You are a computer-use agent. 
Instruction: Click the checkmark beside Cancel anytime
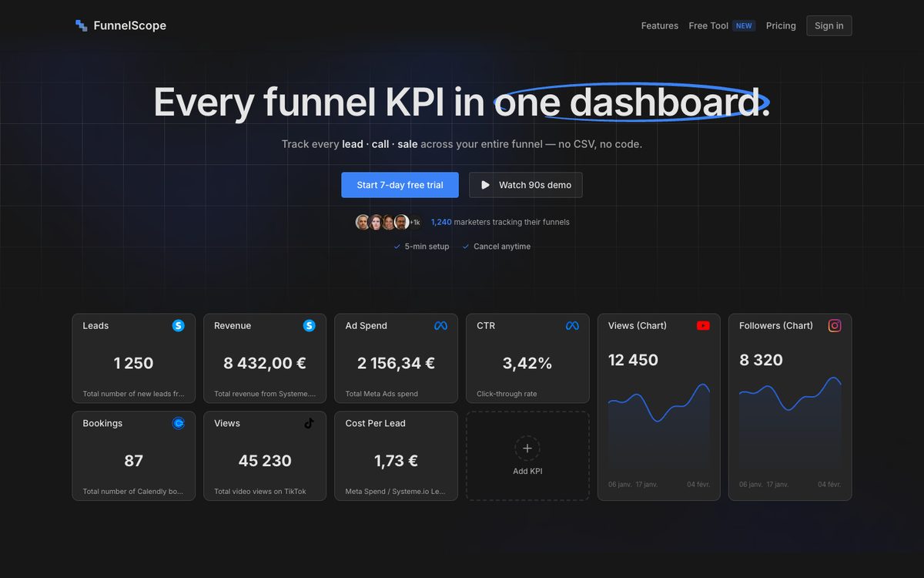466,247
